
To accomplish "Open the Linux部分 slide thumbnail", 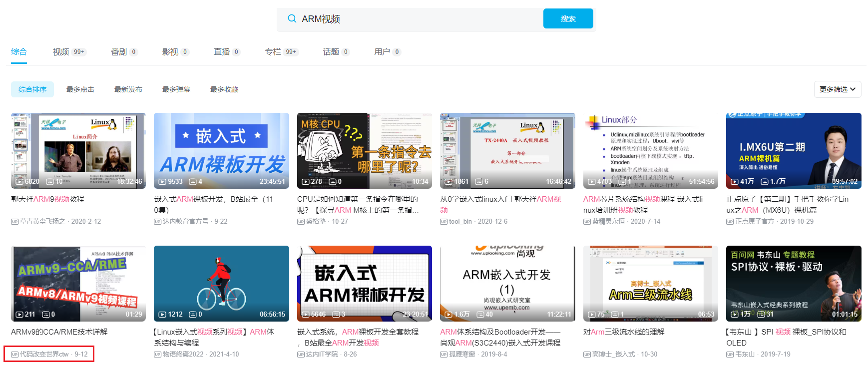I will click(651, 151).
